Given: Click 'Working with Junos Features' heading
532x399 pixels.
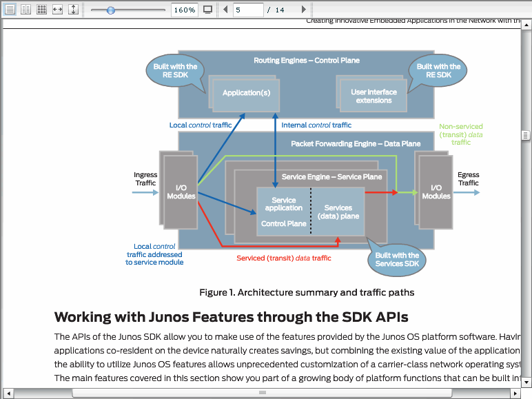Looking at the screenshot, I should coord(231,317).
